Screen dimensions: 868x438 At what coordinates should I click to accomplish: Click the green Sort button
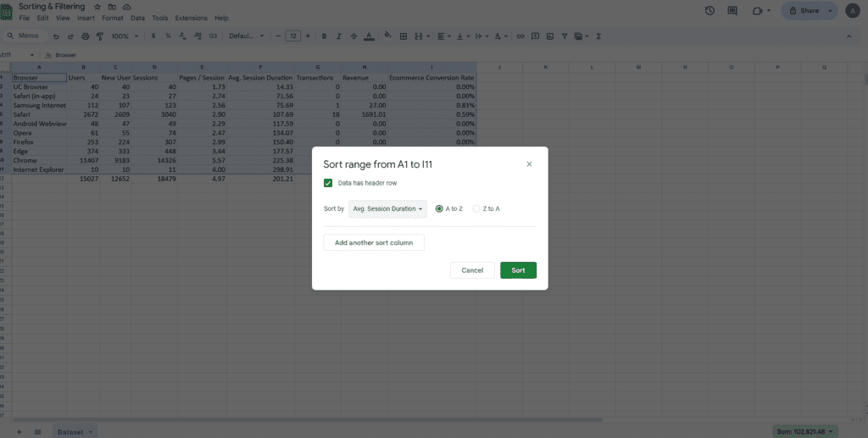click(518, 270)
